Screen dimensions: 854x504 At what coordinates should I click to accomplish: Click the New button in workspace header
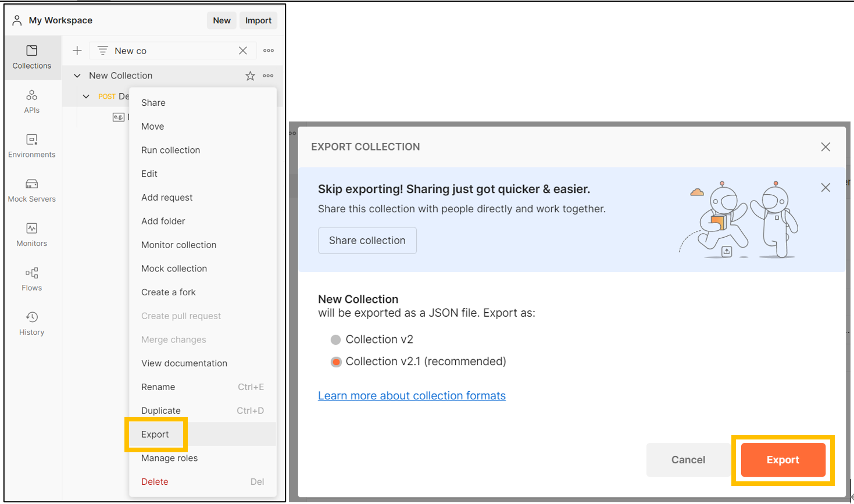coord(221,20)
